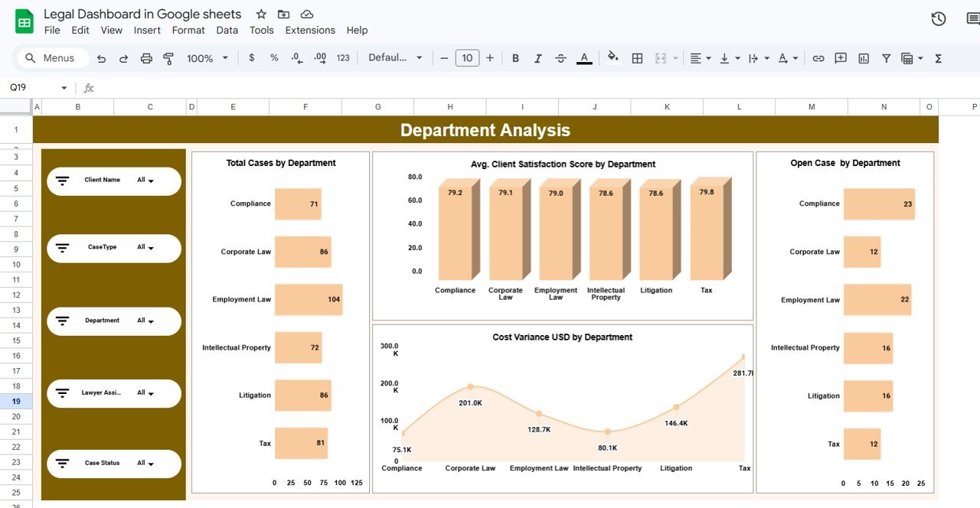
Task: Select the Borders icon
Action: (x=637, y=57)
